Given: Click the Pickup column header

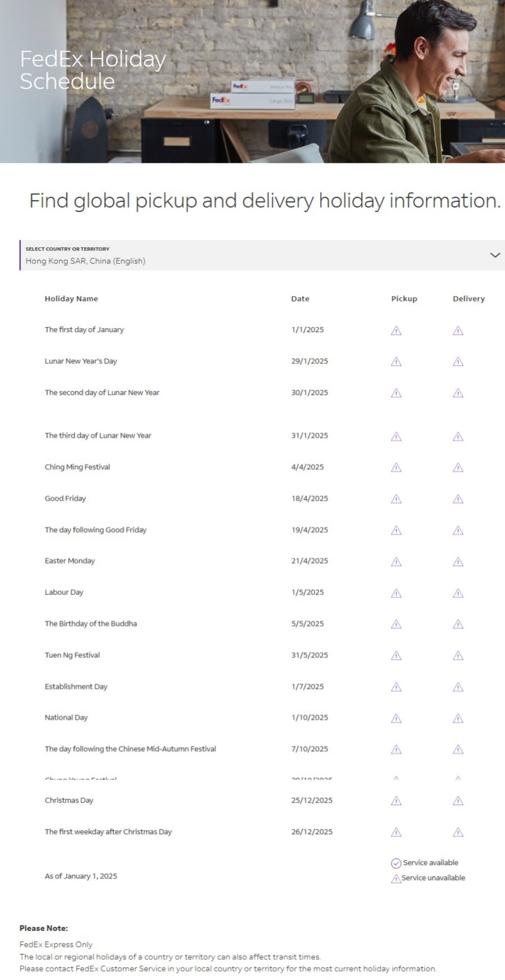Looking at the screenshot, I should 404,299.
